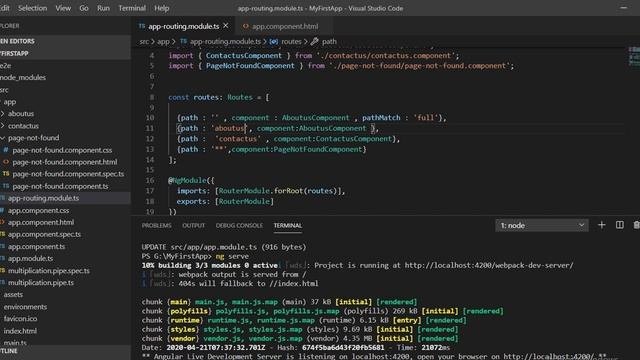The width and height of the screenshot is (640, 360).
Task: Click the app breadcrumb segment
Action: coord(163,42)
